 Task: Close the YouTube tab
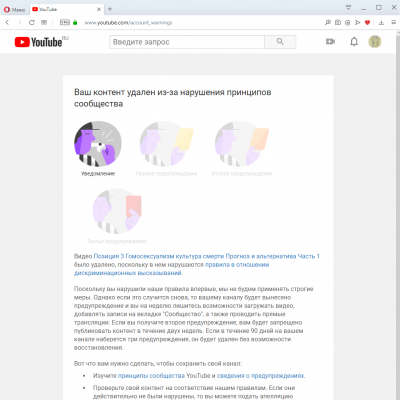pos(99,9)
